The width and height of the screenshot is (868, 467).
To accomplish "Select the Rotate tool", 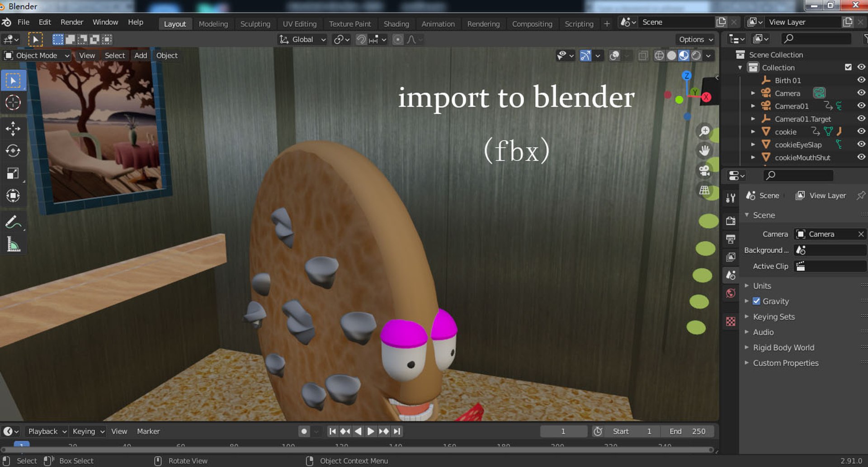I will [13, 151].
